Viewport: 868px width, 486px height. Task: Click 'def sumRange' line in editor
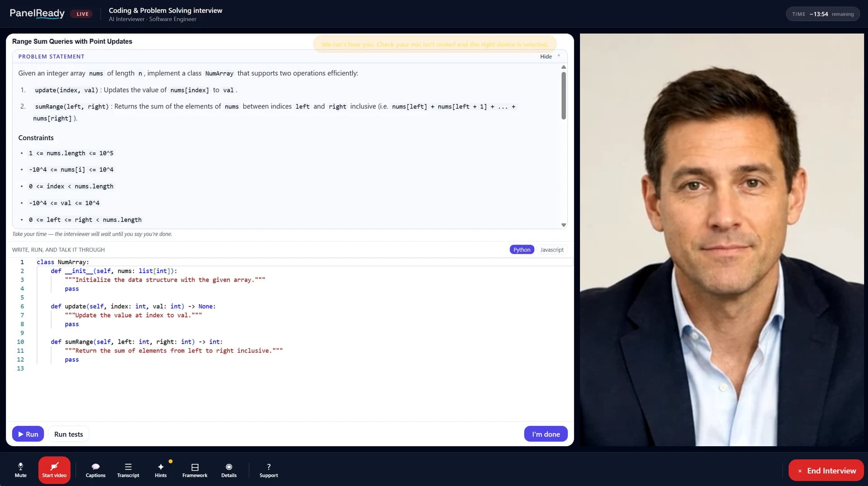pos(137,342)
